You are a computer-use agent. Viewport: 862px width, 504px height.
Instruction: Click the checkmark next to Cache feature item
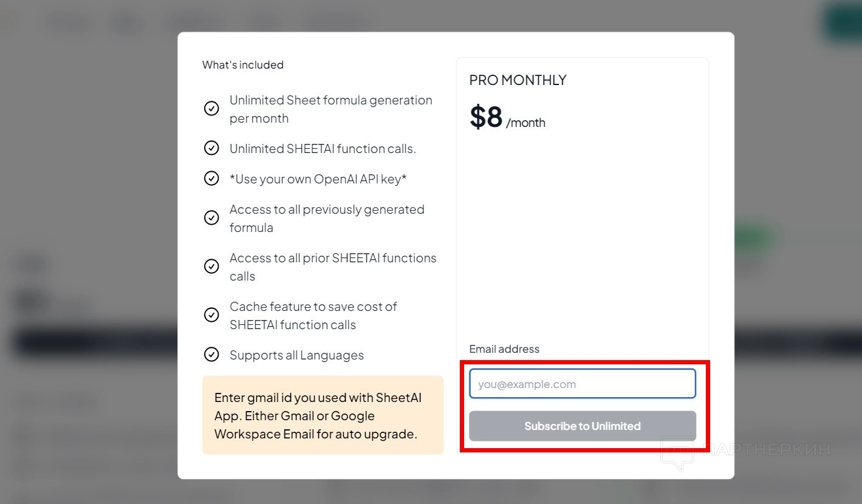click(211, 315)
